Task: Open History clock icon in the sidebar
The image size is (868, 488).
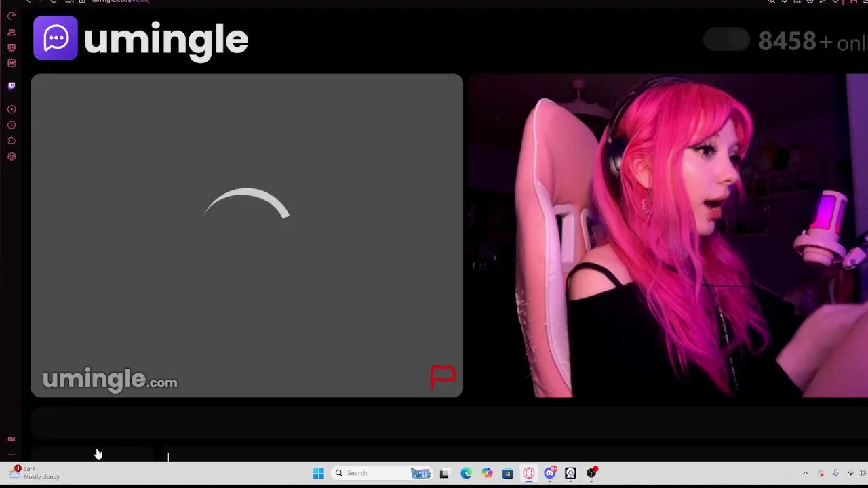Action: tap(12, 125)
